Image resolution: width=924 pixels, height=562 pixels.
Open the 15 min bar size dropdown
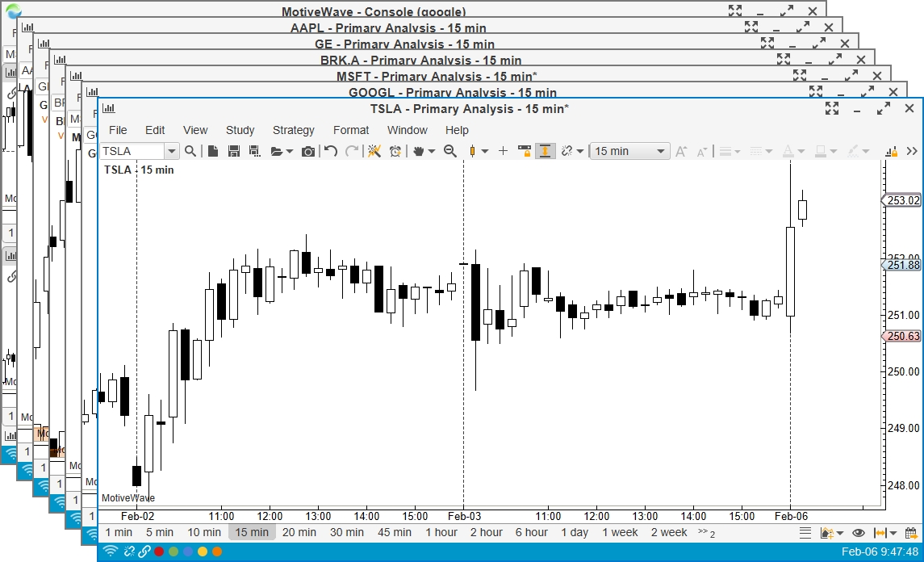629,151
